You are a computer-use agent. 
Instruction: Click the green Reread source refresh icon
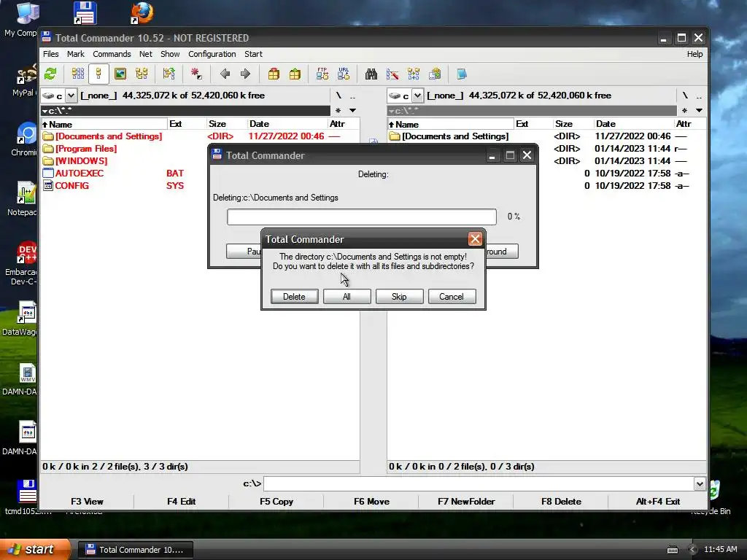(x=50, y=74)
